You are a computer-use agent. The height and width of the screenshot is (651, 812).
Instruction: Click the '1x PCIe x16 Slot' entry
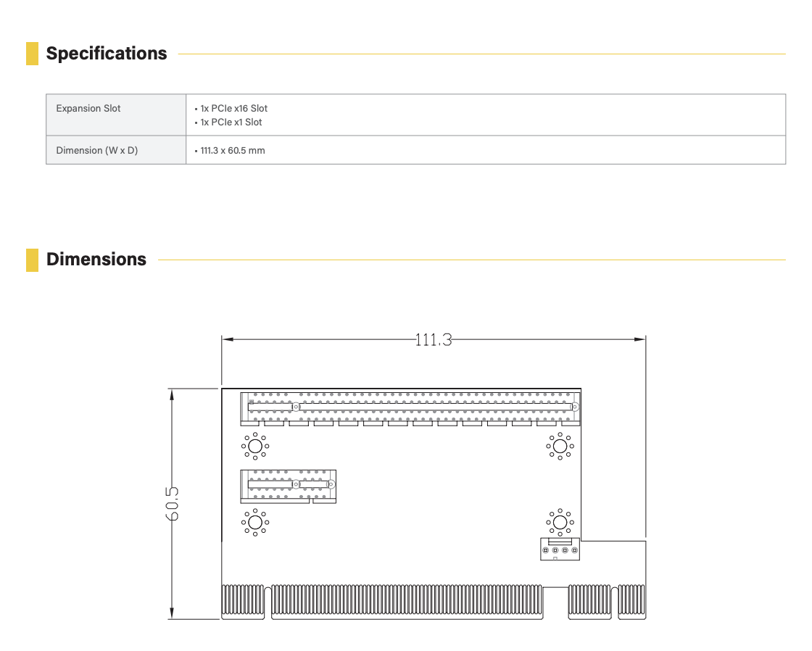point(233,109)
